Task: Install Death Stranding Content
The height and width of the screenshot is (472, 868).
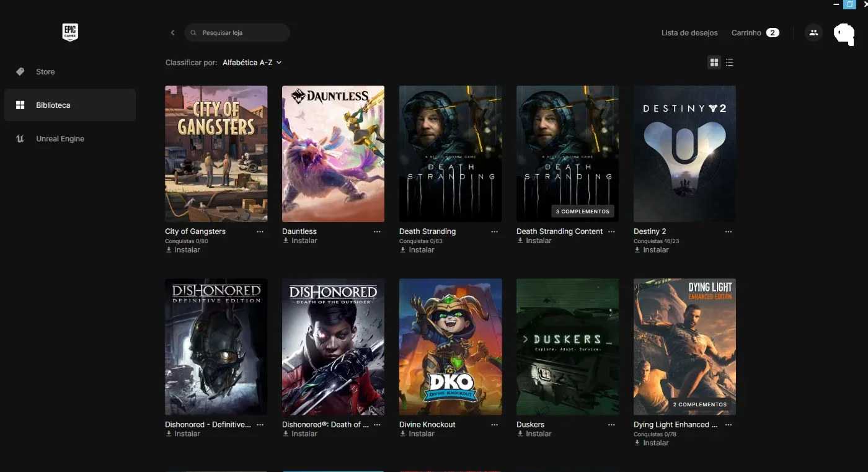Action: 534,241
